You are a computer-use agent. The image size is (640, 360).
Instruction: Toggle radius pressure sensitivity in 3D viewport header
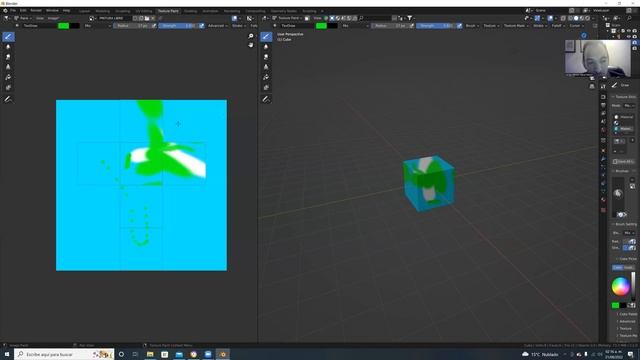click(x=411, y=26)
